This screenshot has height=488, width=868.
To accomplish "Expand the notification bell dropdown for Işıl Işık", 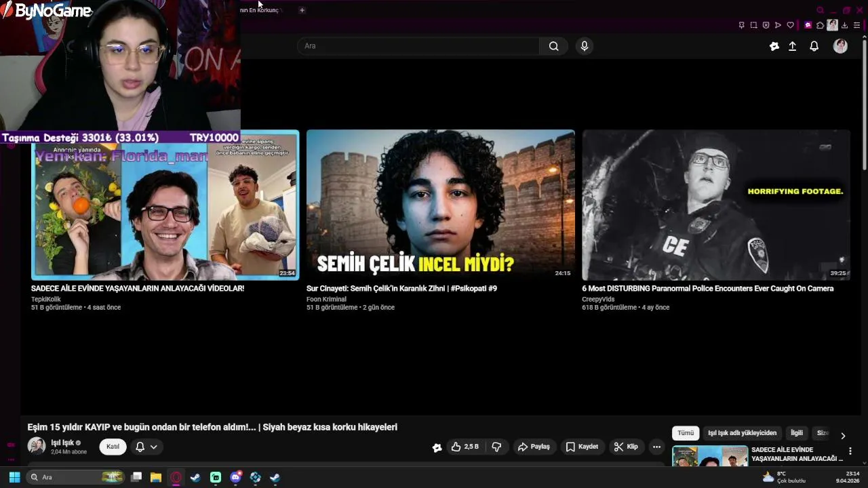I will (146, 447).
